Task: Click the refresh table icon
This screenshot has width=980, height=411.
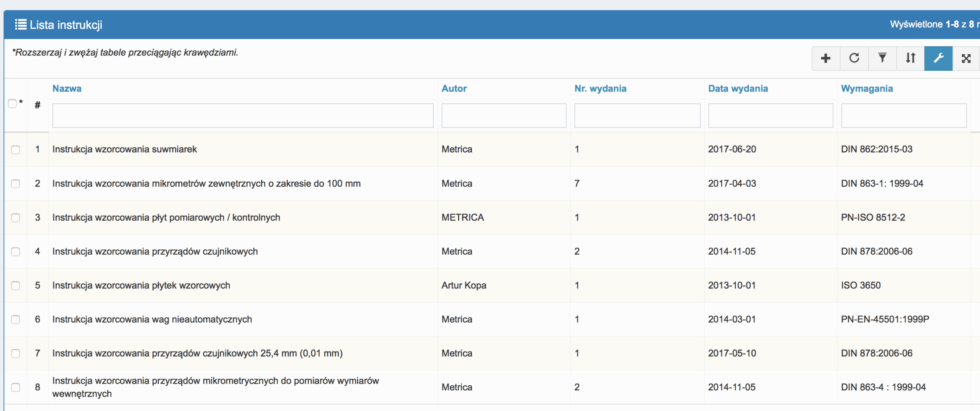Action: click(x=854, y=58)
